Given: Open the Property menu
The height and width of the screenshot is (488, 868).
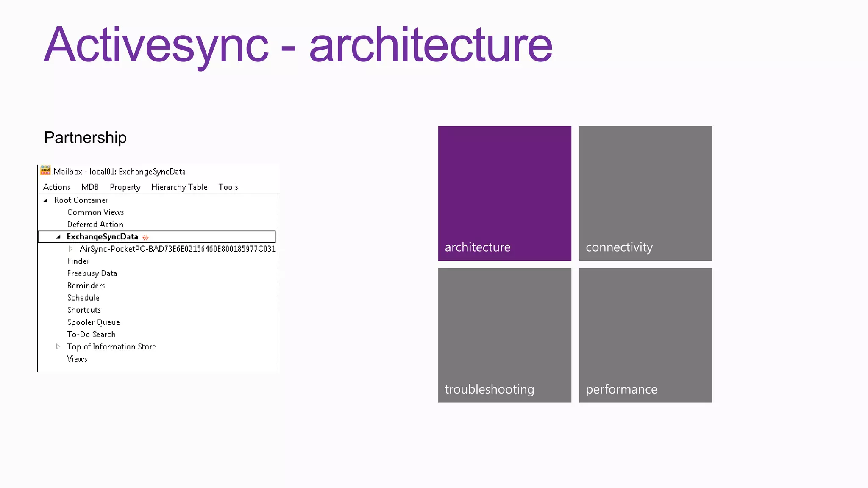Looking at the screenshot, I should 125,187.
